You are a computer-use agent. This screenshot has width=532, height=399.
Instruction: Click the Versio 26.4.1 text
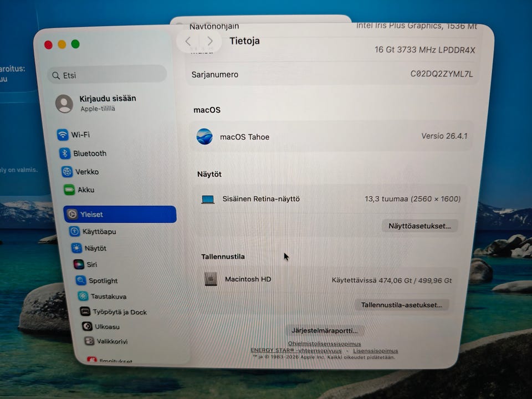point(444,136)
